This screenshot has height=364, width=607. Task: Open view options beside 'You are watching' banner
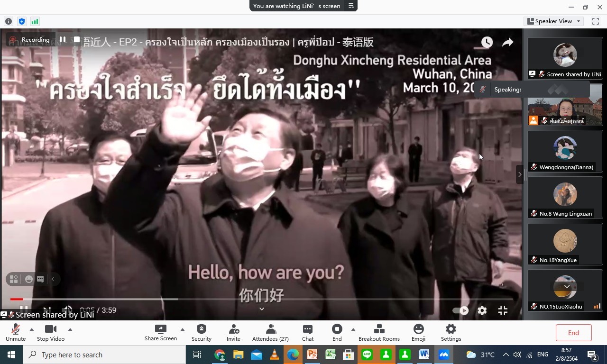click(351, 6)
